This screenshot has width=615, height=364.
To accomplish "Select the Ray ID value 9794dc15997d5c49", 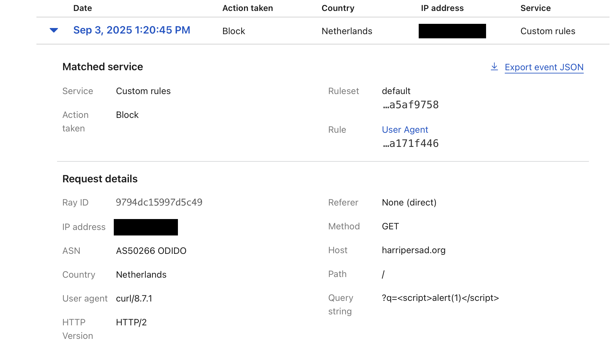I will pyautogui.click(x=159, y=202).
